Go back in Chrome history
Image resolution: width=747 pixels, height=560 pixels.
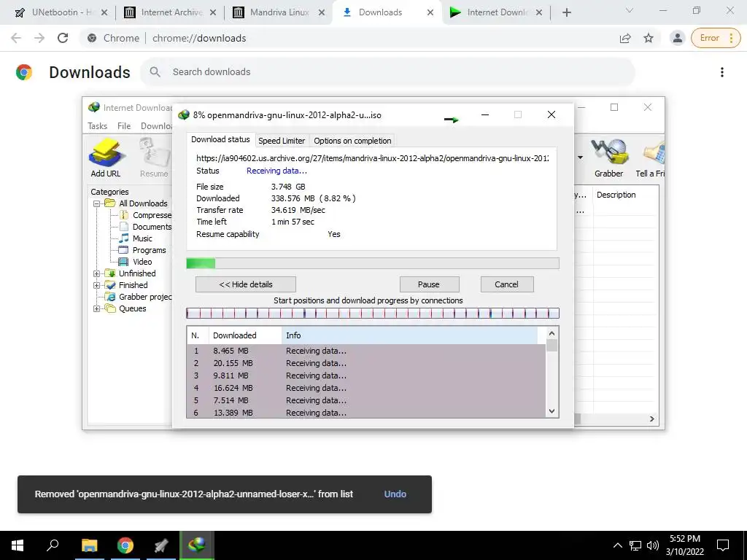16,38
